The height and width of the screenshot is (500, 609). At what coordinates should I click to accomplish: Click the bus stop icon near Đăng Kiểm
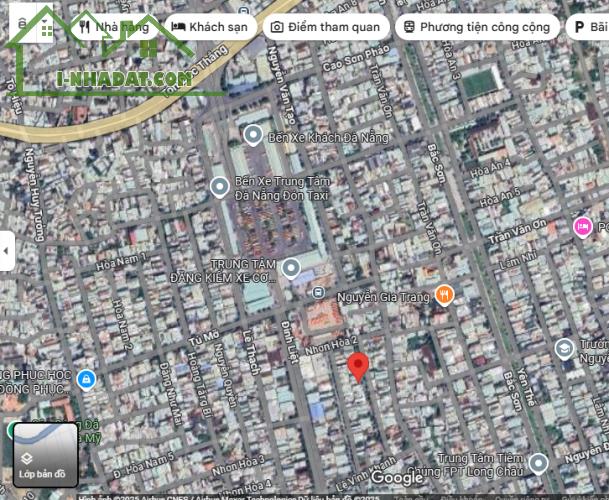tap(318, 292)
